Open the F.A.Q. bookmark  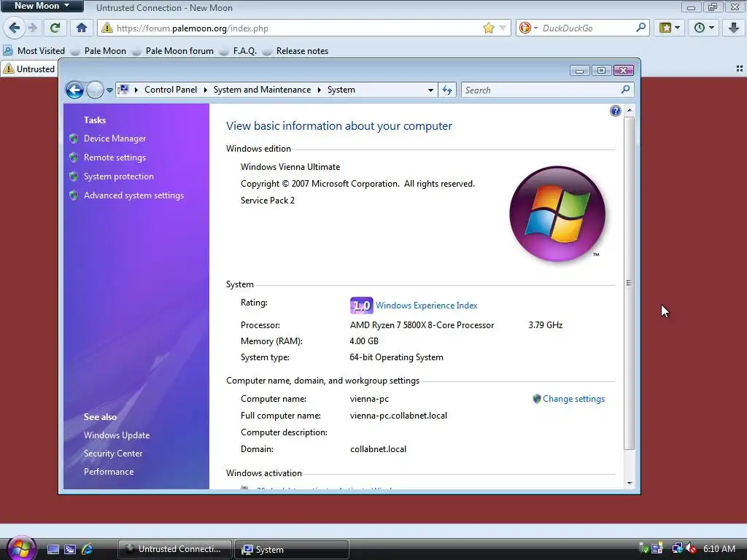pyautogui.click(x=239, y=51)
